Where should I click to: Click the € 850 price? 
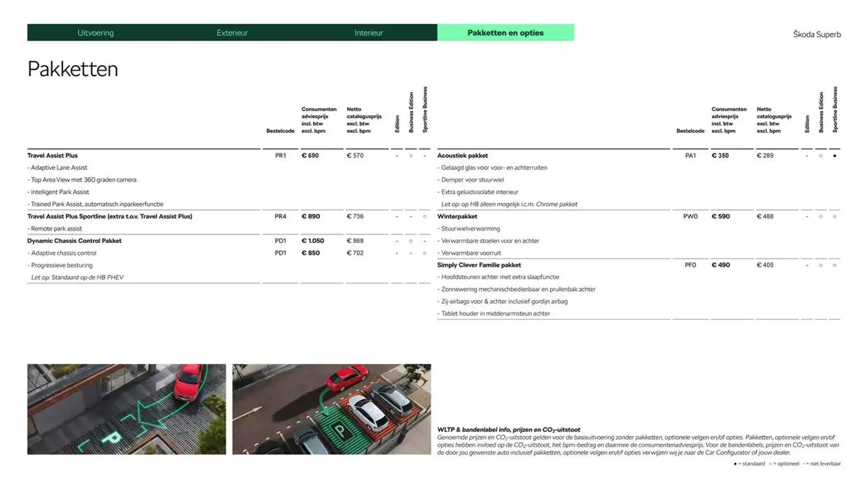(311, 253)
